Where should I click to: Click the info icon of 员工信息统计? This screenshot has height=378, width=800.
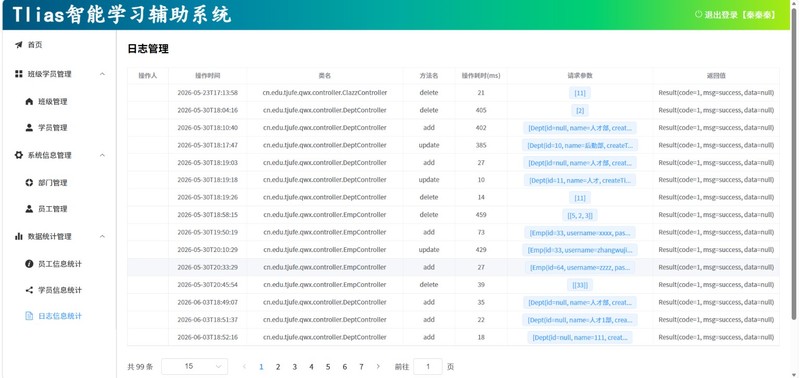click(29, 264)
